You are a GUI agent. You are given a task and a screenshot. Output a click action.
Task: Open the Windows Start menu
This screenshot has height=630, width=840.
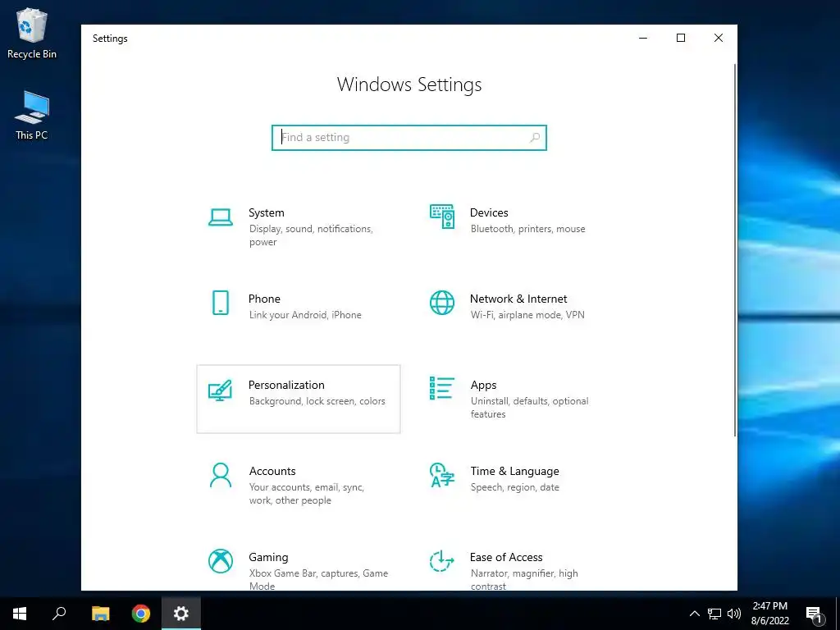[x=20, y=614]
